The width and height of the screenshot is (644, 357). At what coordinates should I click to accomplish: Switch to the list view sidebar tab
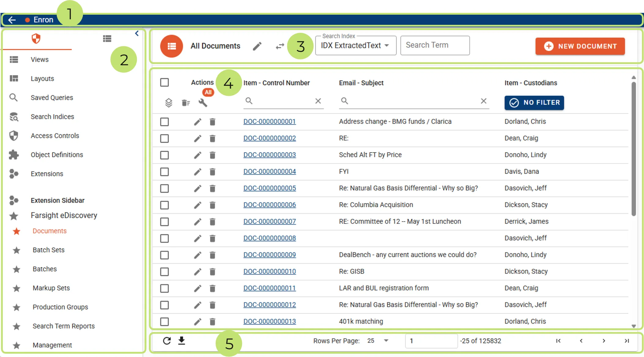coord(107,39)
